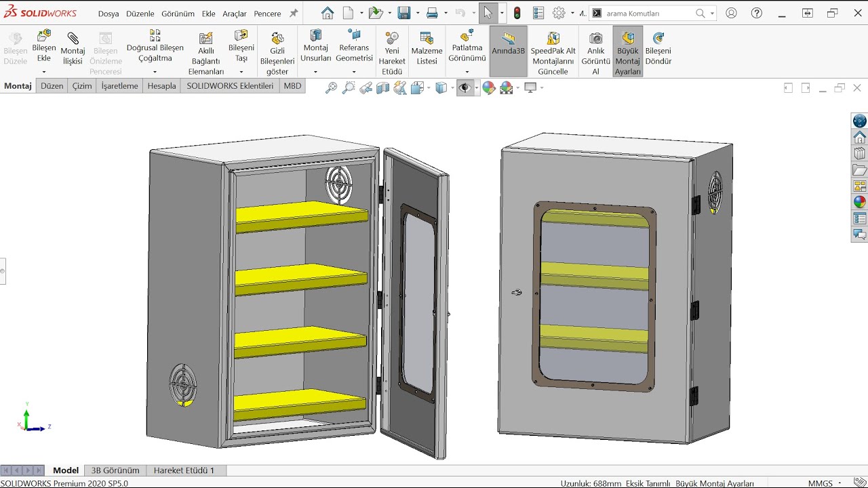Click the Rebuild traffic light icon

(517, 13)
